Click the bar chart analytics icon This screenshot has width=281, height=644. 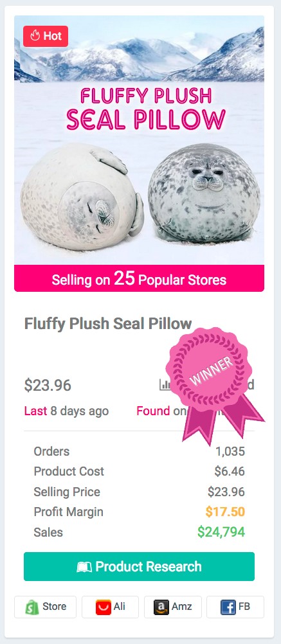click(x=165, y=384)
